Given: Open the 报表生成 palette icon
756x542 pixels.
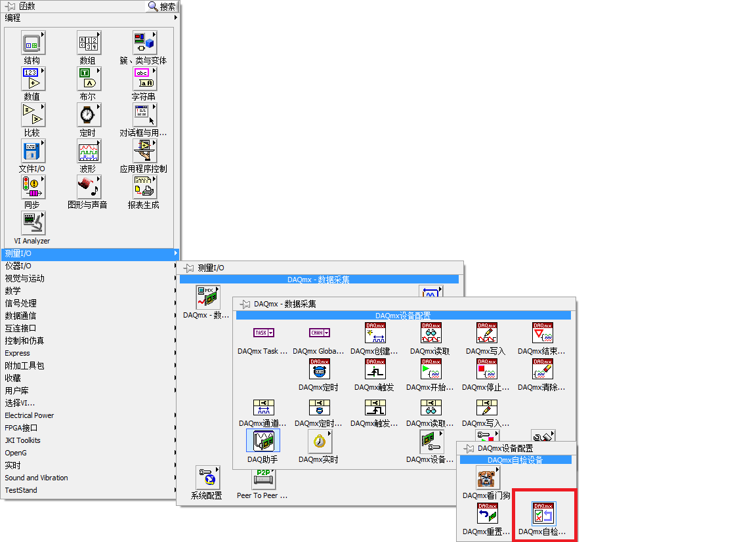Looking at the screenshot, I should click(144, 188).
